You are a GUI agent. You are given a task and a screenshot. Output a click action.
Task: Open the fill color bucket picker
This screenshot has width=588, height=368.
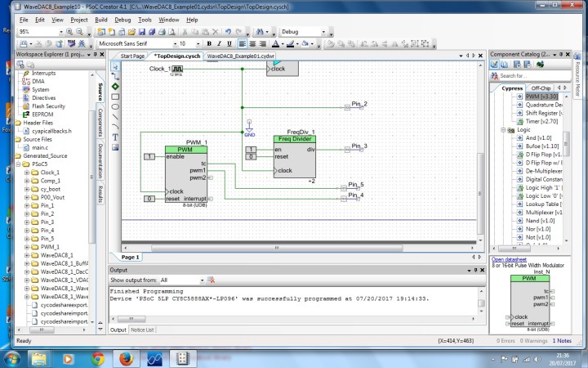pos(305,44)
